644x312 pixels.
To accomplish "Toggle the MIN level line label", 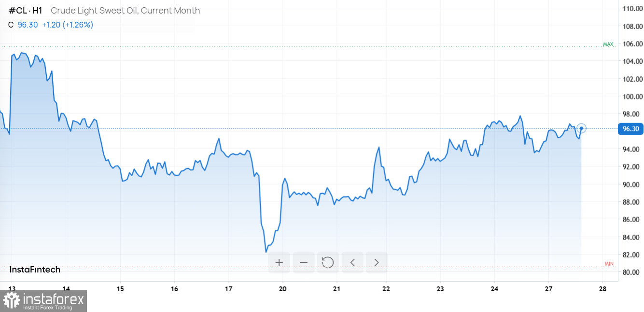I will coord(609,264).
